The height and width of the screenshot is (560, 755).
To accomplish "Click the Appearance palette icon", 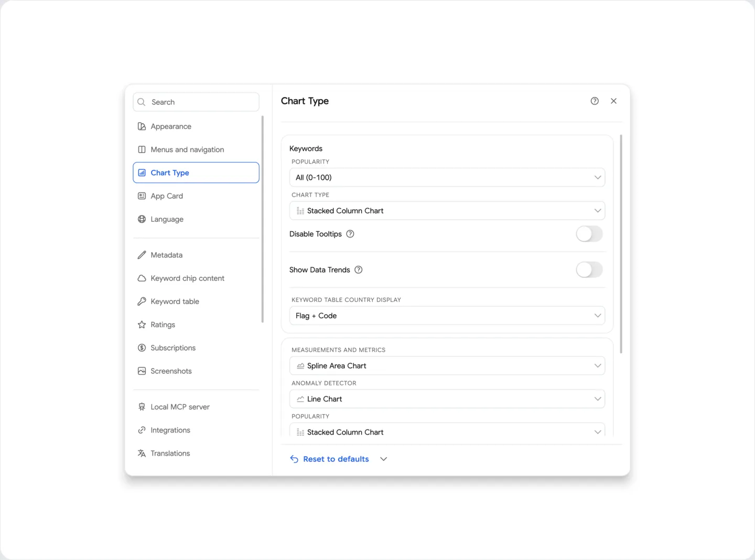I will point(142,126).
